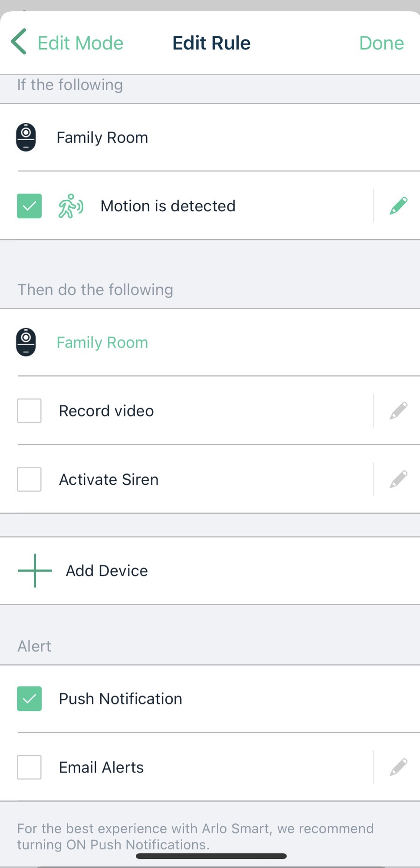Edit motion detection settings with green pencil
Screen dimensions: 420x868
pos(398,206)
